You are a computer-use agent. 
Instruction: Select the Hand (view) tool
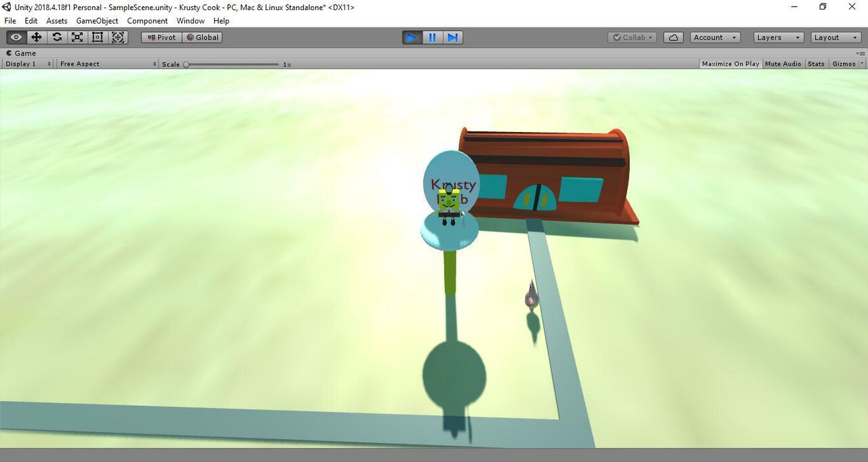[16, 37]
